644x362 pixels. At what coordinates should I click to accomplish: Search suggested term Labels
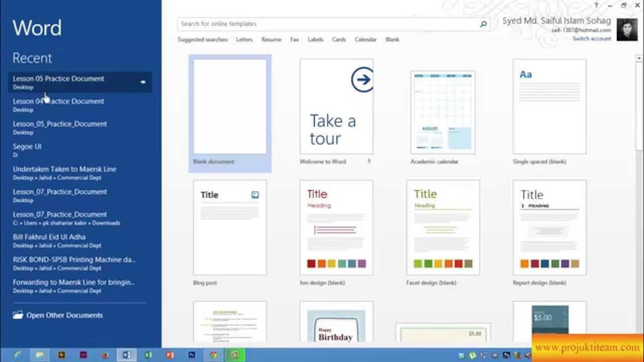[x=315, y=39]
